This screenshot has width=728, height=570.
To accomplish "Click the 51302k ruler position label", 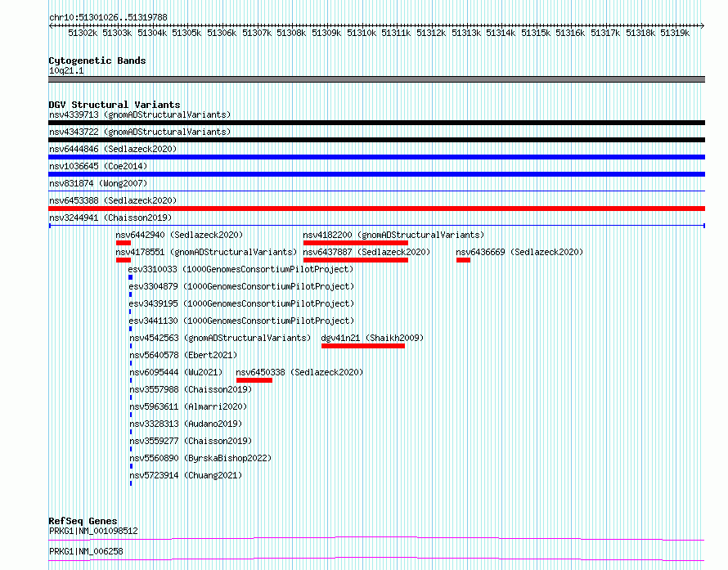I will point(83,33).
